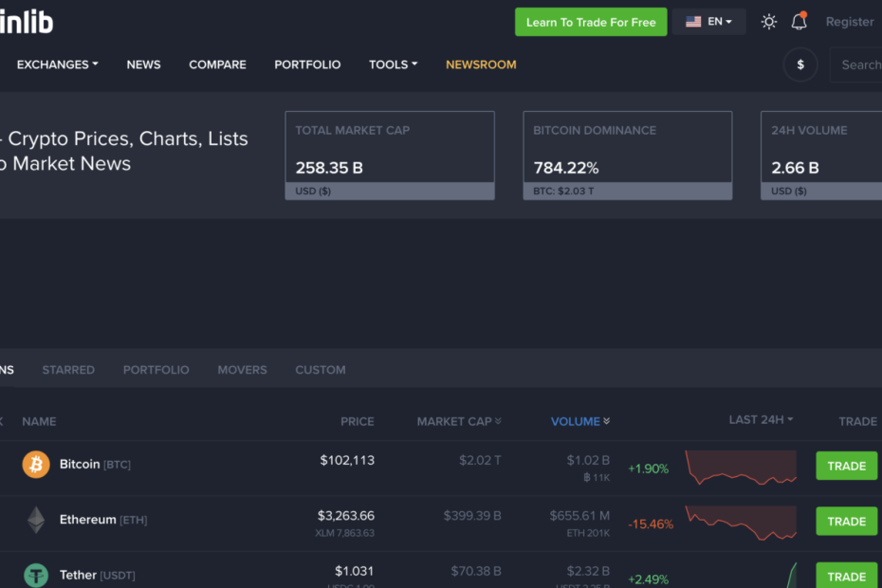Open the Last 24H period dropdown
882x588 pixels.
(761, 420)
